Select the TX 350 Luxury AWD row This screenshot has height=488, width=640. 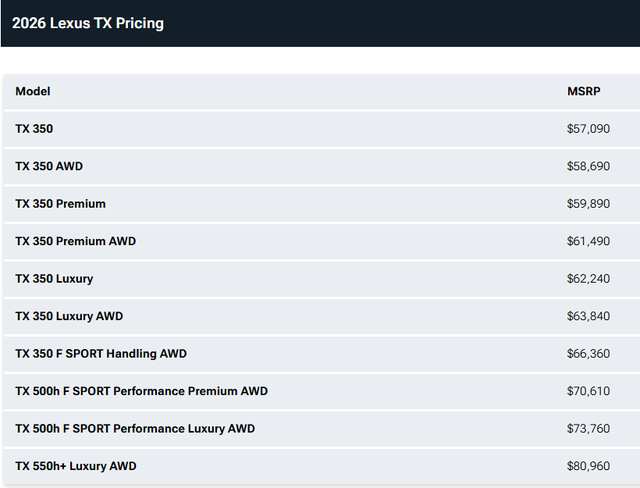pyautogui.click(x=69, y=316)
